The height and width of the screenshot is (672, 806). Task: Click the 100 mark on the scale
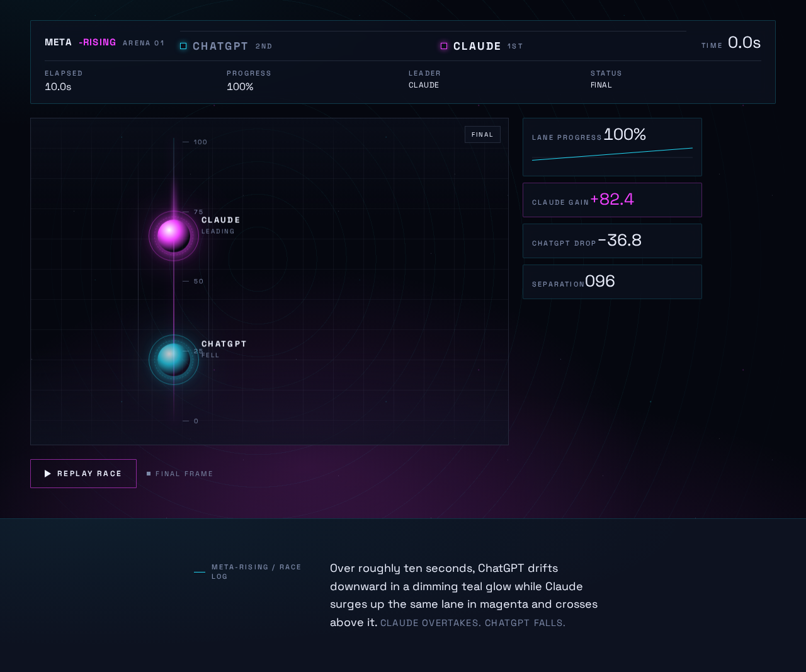pyautogui.click(x=200, y=142)
